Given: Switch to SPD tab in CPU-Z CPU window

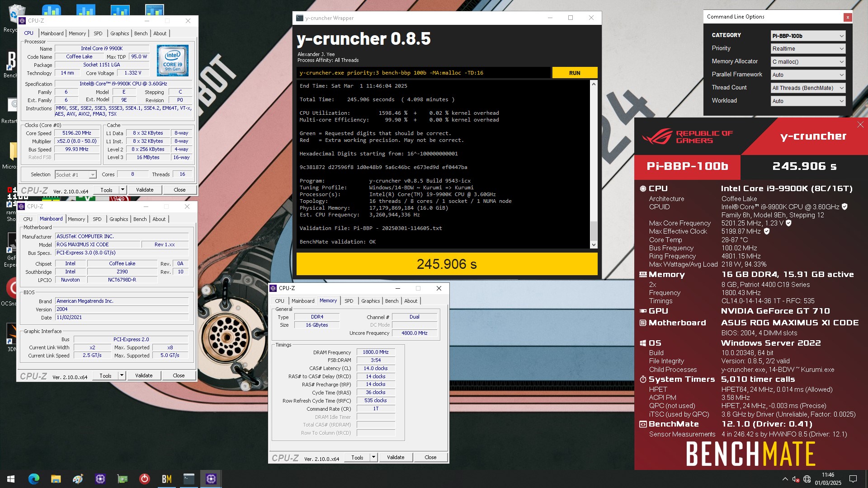Looking at the screenshot, I should [98, 33].
